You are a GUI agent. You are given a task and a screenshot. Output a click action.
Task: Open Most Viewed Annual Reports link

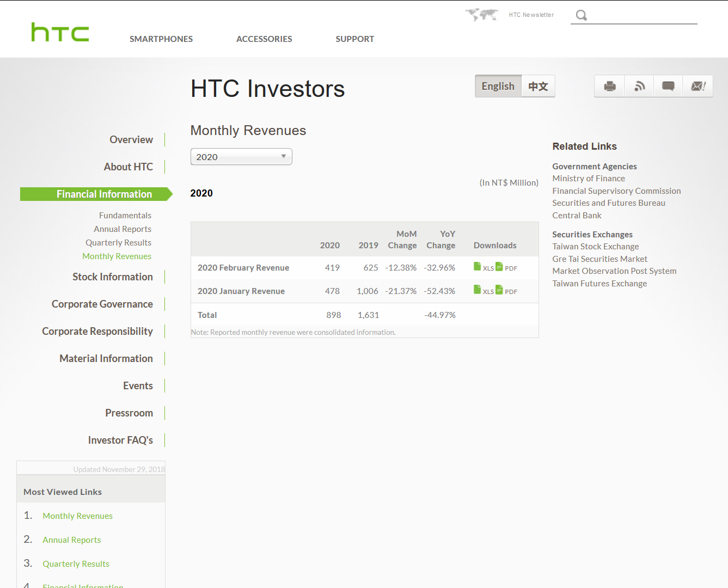tap(72, 540)
